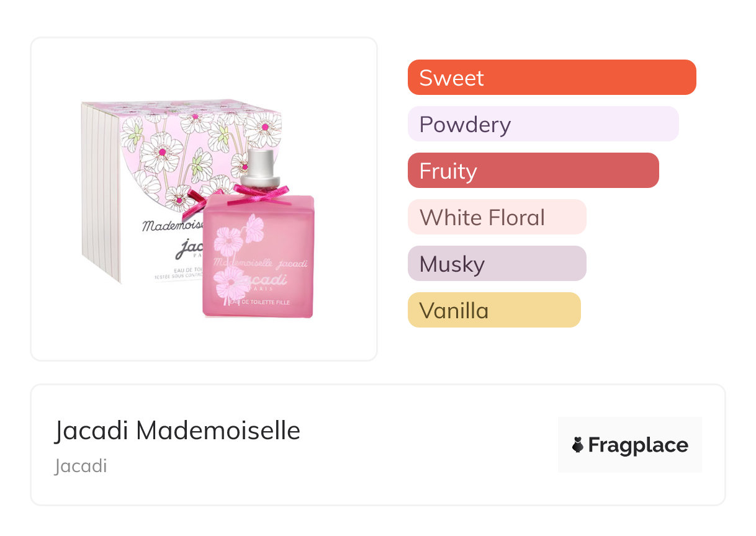Open the Fragplace wordmark text
The image size is (756, 536).
638,445
